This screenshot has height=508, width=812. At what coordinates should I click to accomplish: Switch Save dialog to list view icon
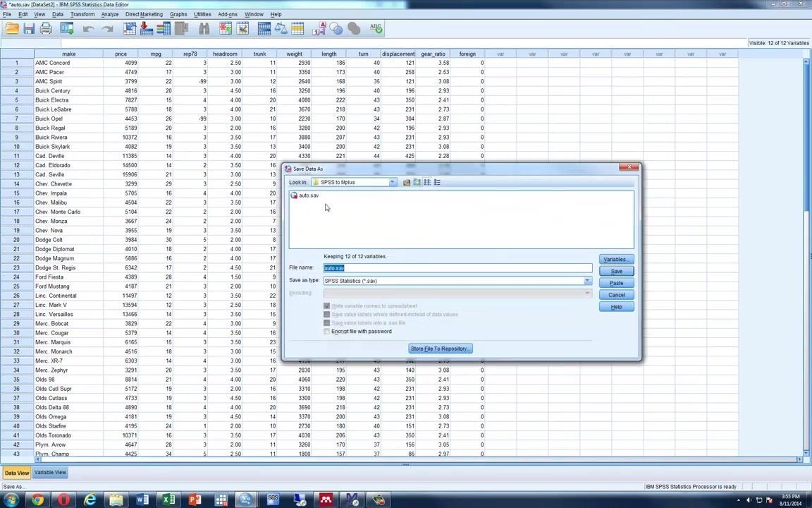[427, 183]
